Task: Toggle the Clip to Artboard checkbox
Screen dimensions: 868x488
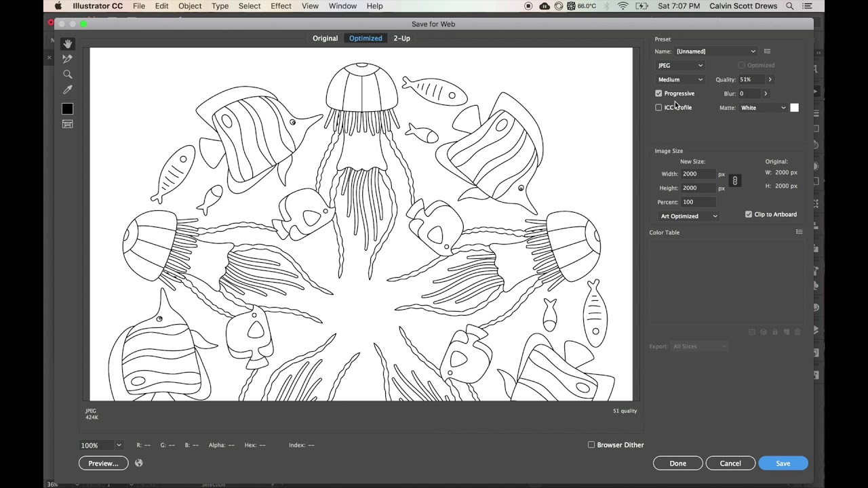Action: (x=749, y=214)
